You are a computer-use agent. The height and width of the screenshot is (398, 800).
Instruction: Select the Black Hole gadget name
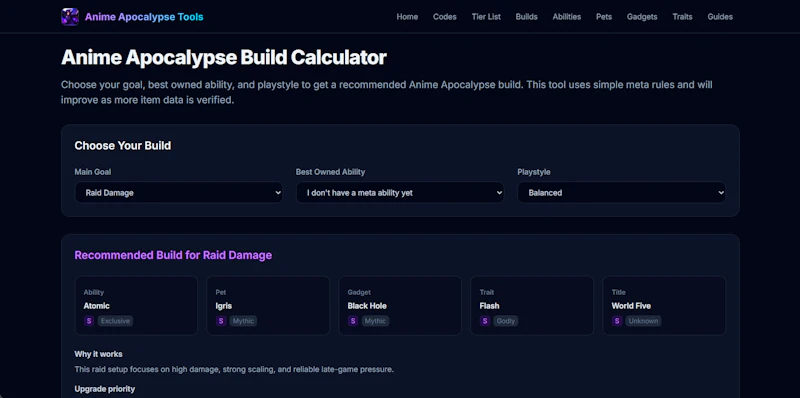tap(367, 306)
